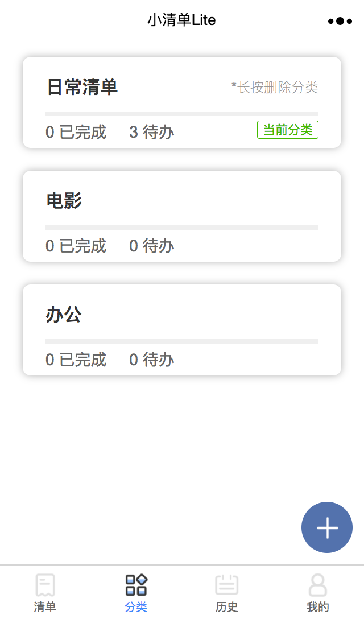
Task: Click 0 待办 in the 电影 card
Action: click(x=152, y=246)
